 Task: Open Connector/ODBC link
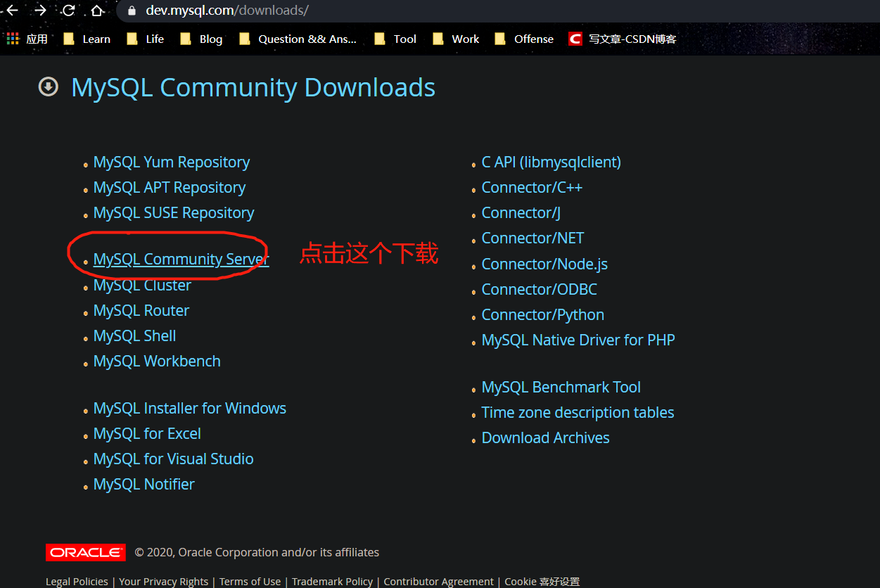coord(540,289)
